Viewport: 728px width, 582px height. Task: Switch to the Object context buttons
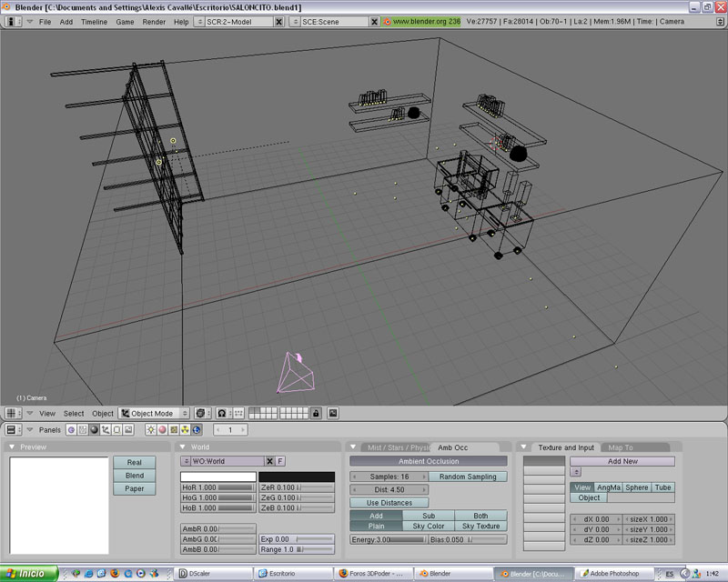coord(106,430)
